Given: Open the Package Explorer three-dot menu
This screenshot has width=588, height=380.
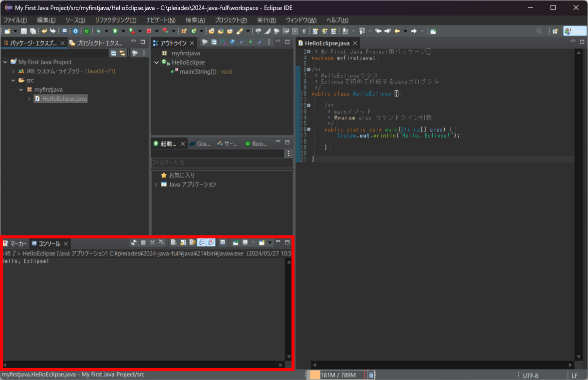Looking at the screenshot, I should (x=144, y=53).
